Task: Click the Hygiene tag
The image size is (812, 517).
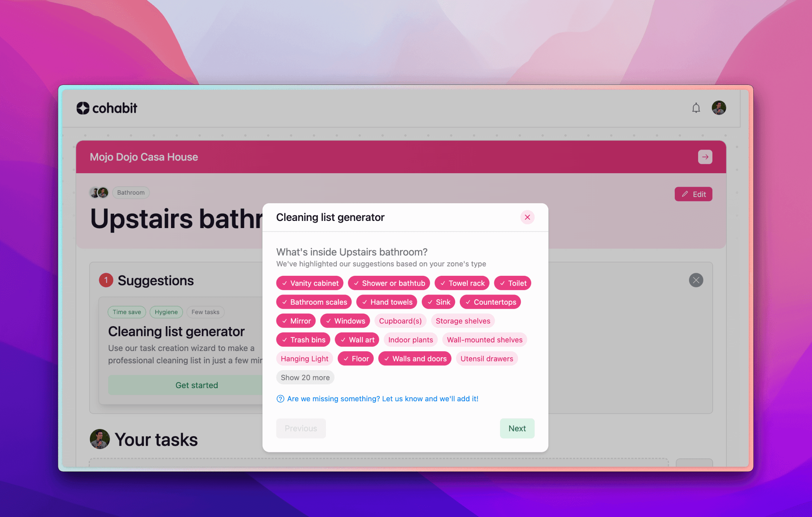Action: click(166, 312)
